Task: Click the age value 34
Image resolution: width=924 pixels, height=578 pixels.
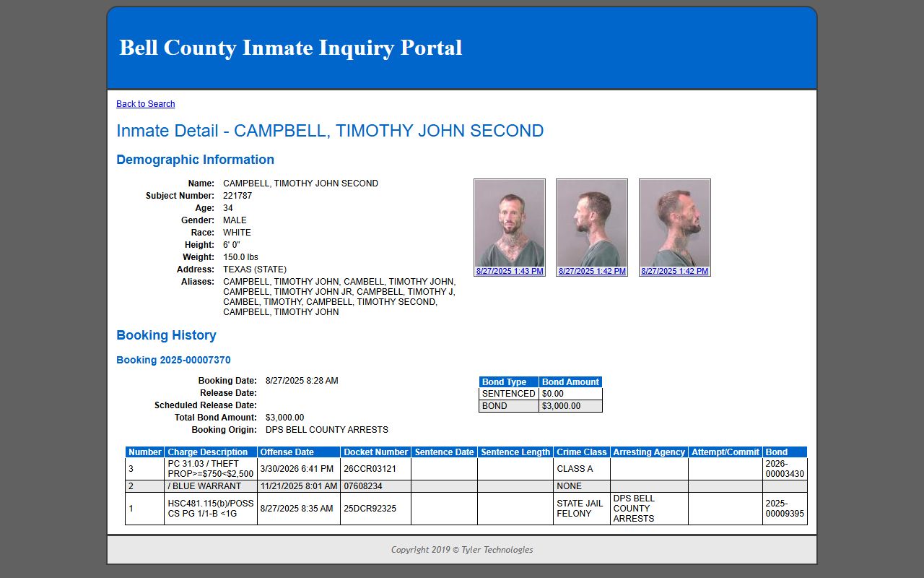Action: coord(228,208)
